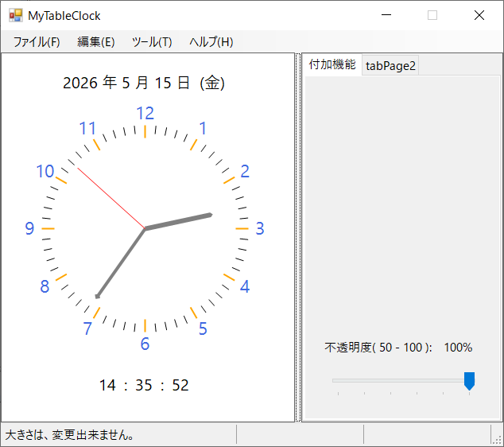
Task: Click the clock numeral 8
Action: [45, 286]
